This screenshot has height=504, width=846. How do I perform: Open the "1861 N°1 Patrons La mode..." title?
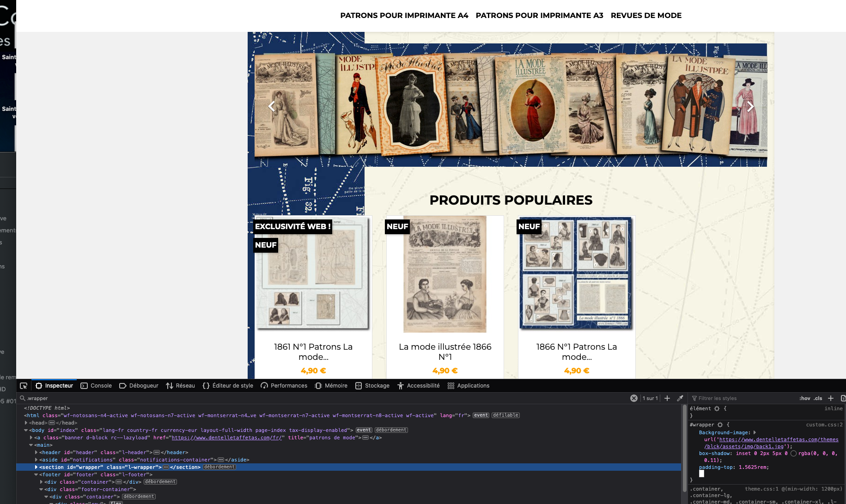313,352
